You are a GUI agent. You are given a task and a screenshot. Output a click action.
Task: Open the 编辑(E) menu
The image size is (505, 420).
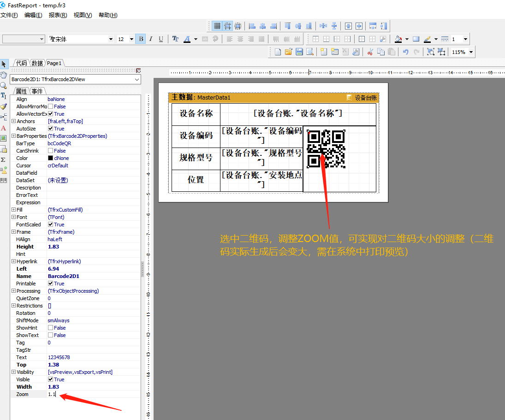tap(33, 15)
